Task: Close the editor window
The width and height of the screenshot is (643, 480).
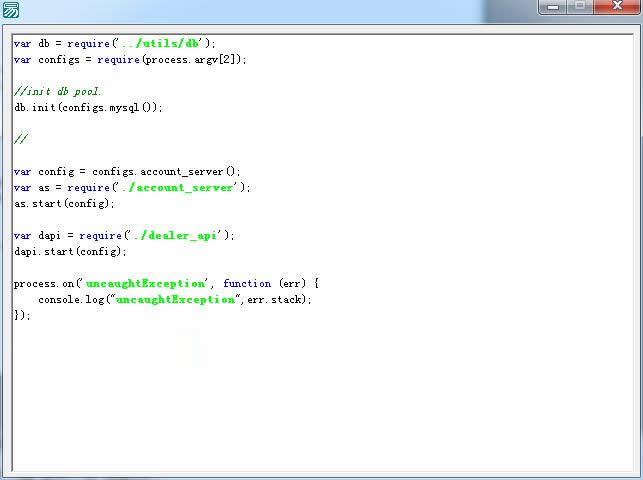Action: (616, 7)
